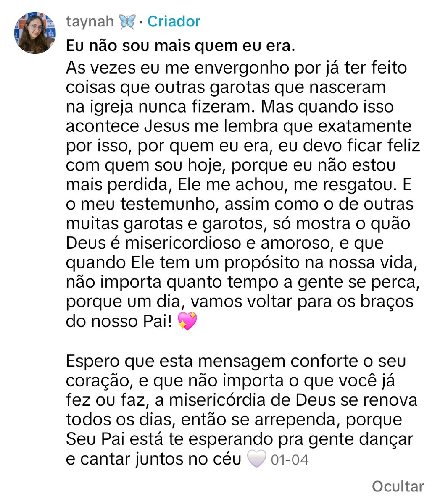The height and width of the screenshot is (504, 448).
Task: Select the bold heading 'Eu não sou mais quem eu era.'
Action: (181, 46)
